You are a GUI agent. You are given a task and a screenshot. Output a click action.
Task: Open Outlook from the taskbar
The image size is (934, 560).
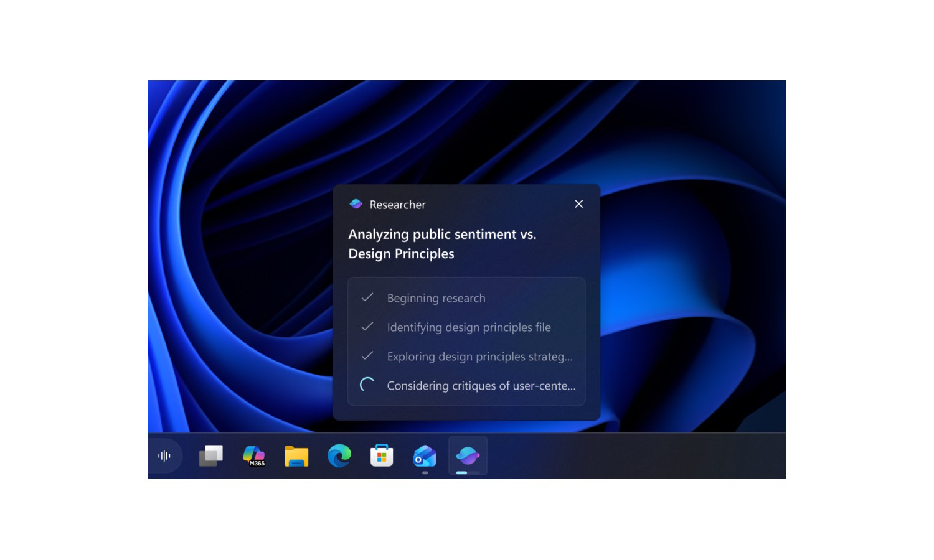423,456
